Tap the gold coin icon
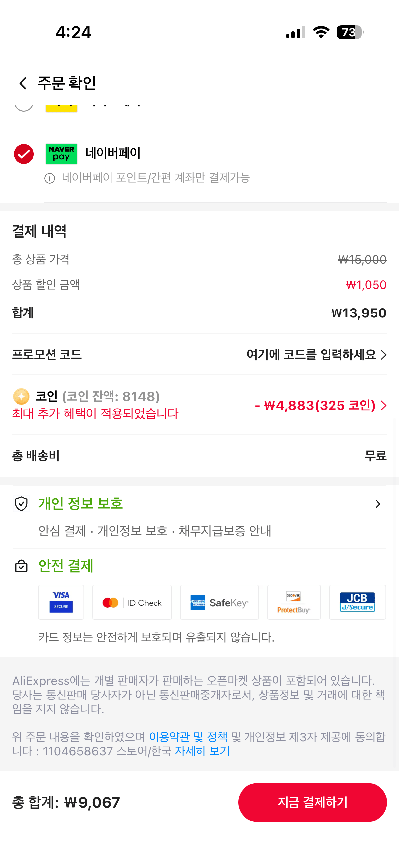Image resolution: width=399 pixels, height=868 pixels. [21, 396]
